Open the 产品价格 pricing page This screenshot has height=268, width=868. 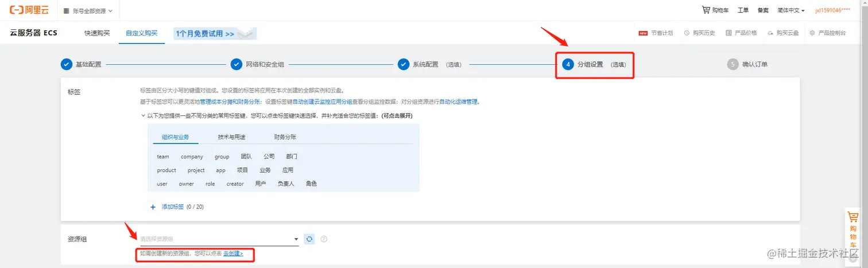coord(746,33)
